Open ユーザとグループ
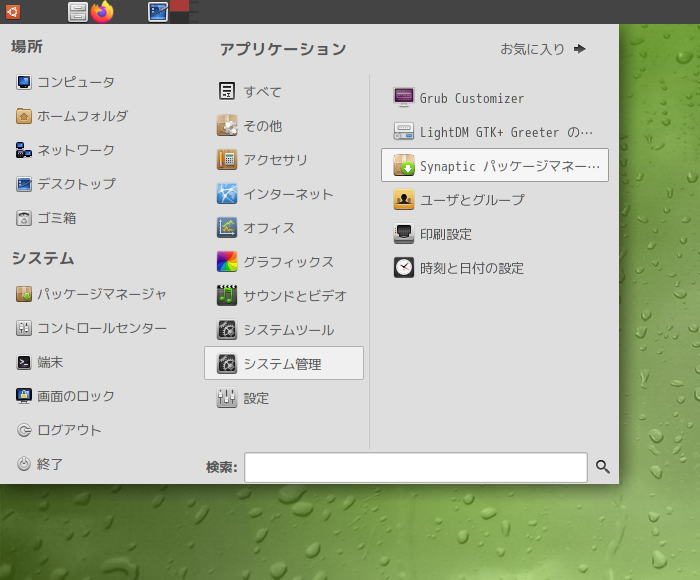 pos(495,200)
